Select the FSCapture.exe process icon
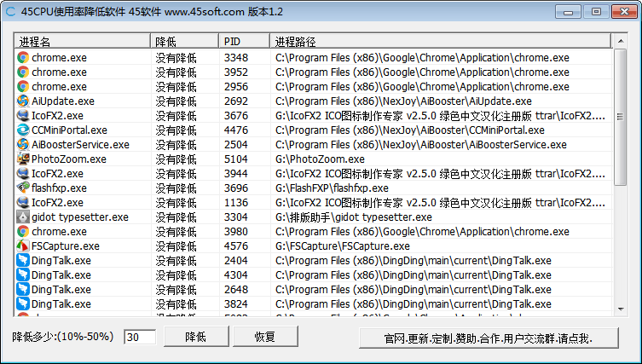 click(23, 246)
